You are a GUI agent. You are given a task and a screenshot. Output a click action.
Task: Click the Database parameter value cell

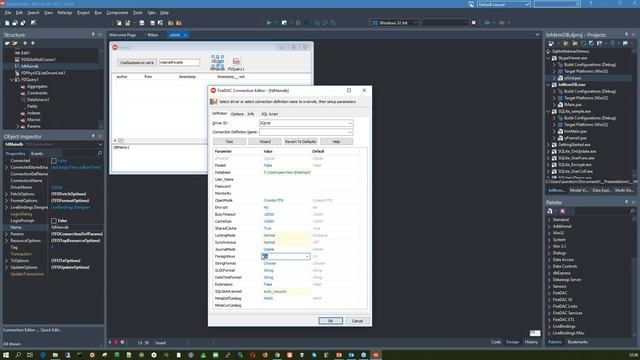point(287,172)
